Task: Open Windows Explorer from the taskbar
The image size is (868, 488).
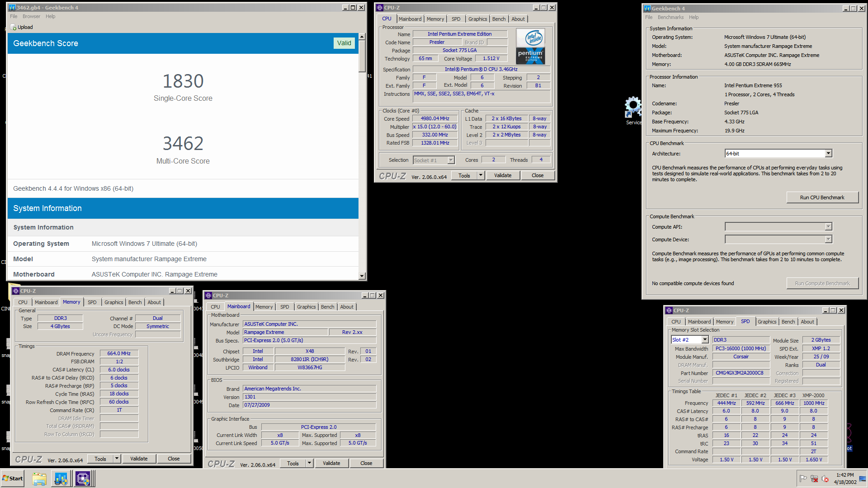Action: pyautogui.click(x=39, y=479)
